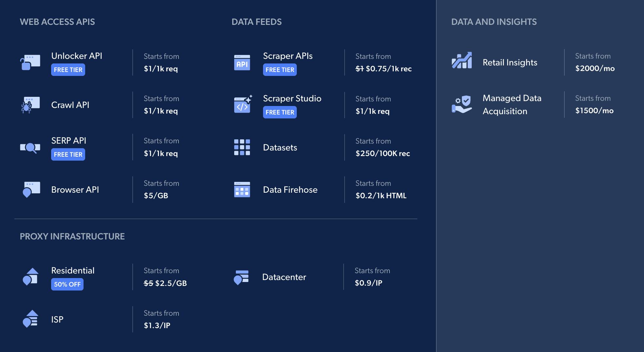Click the '$2000/mo' Retail Insights price
This screenshot has width=644, height=352.
[595, 68]
